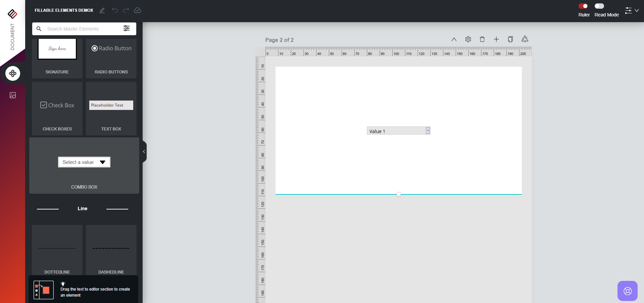Open page settings gear icon
Screen dimensions: 644x303
468,40
